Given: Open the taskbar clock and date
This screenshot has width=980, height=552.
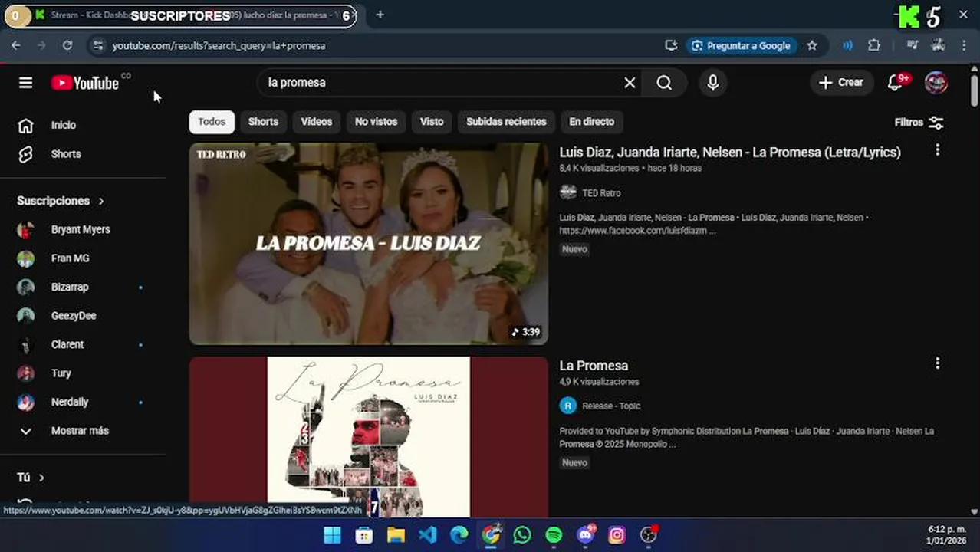Looking at the screenshot, I should pyautogui.click(x=947, y=535).
